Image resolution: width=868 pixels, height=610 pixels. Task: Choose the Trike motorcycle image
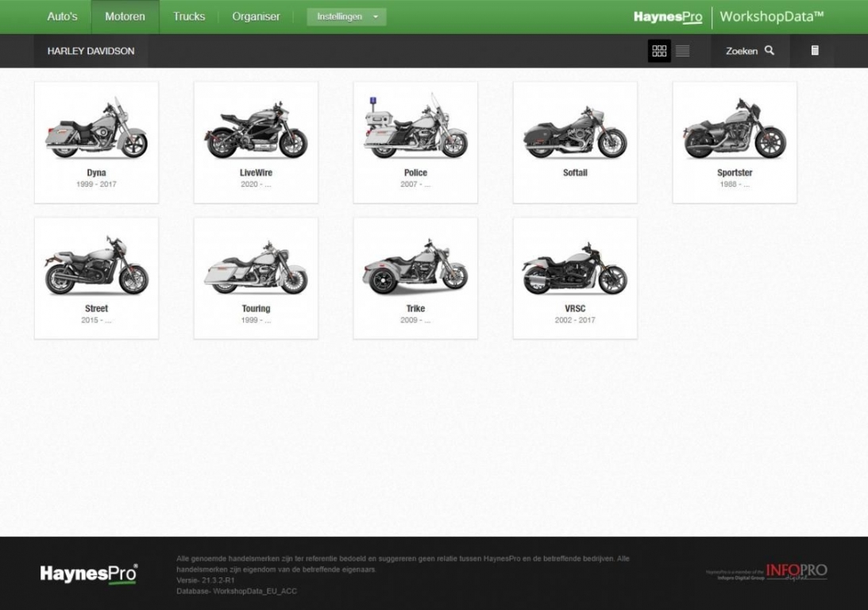click(415, 266)
